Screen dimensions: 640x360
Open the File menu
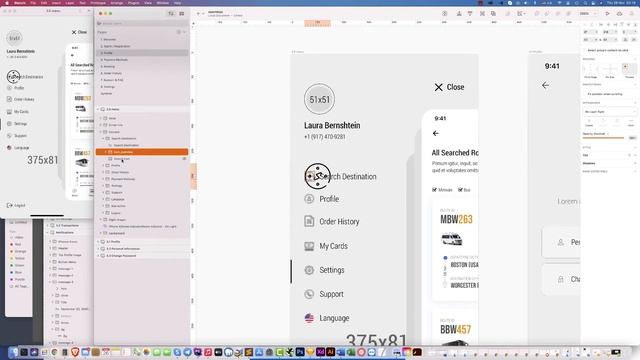click(33, 3)
